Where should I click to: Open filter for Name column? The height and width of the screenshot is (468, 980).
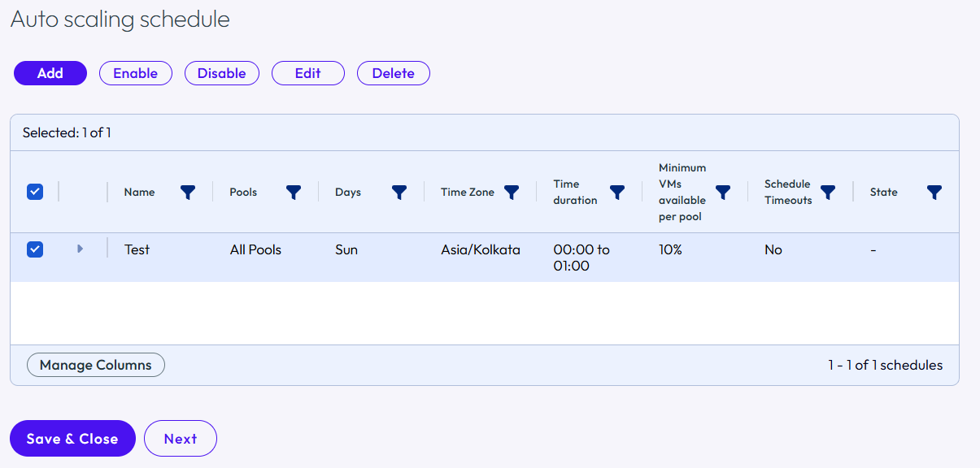tap(188, 193)
